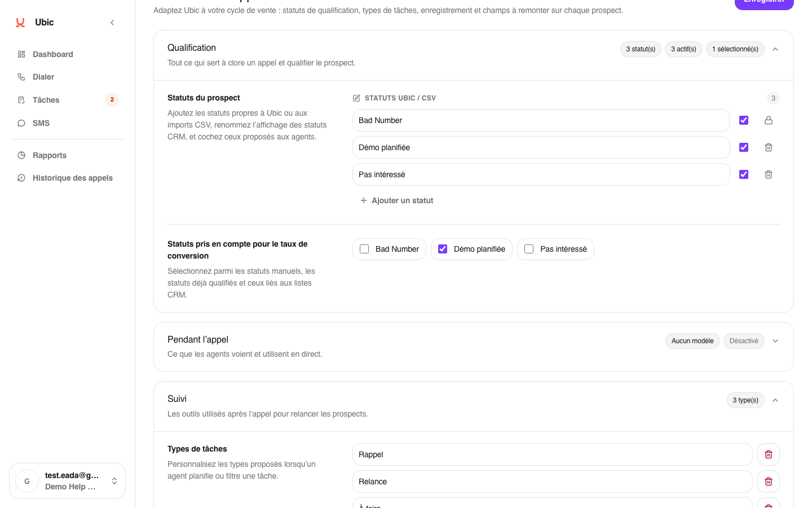Uncheck the Bad Number status checkbox
812x508 pixels.
click(744, 120)
